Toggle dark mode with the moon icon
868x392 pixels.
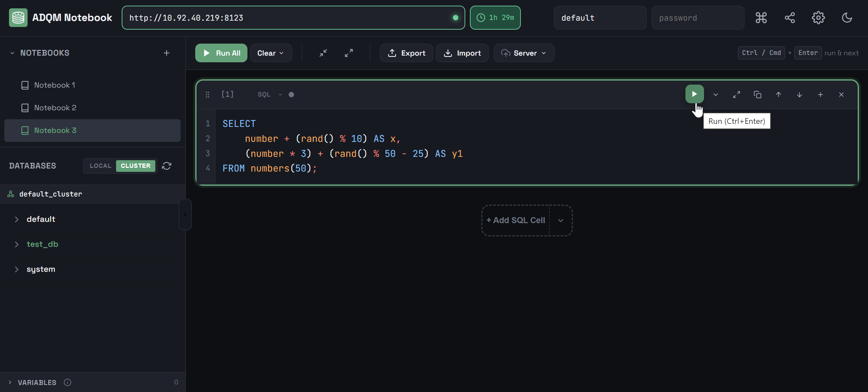pyautogui.click(x=847, y=18)
